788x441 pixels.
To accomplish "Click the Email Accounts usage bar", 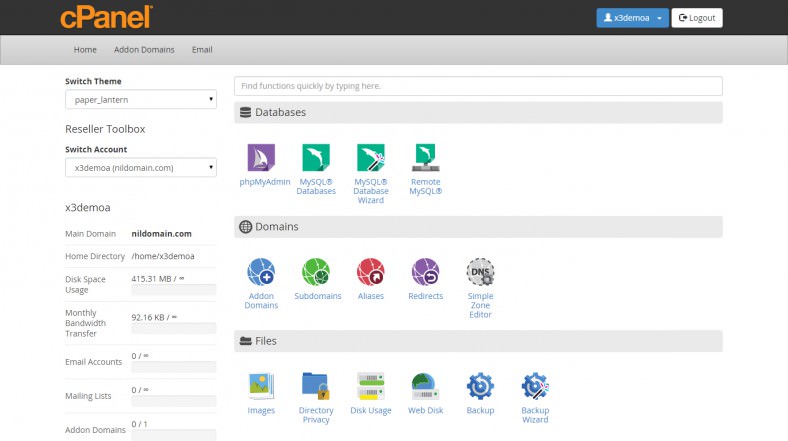I will 174,367.
